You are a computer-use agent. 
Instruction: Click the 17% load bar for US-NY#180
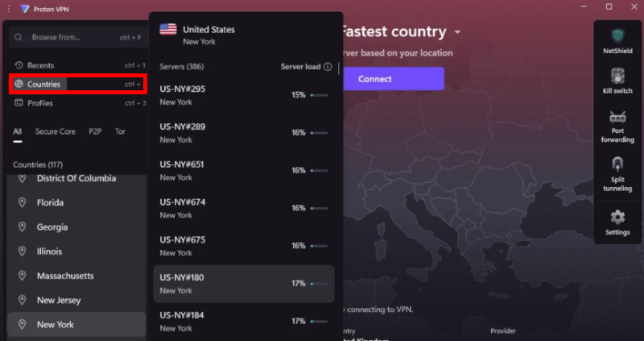(319, 284)
